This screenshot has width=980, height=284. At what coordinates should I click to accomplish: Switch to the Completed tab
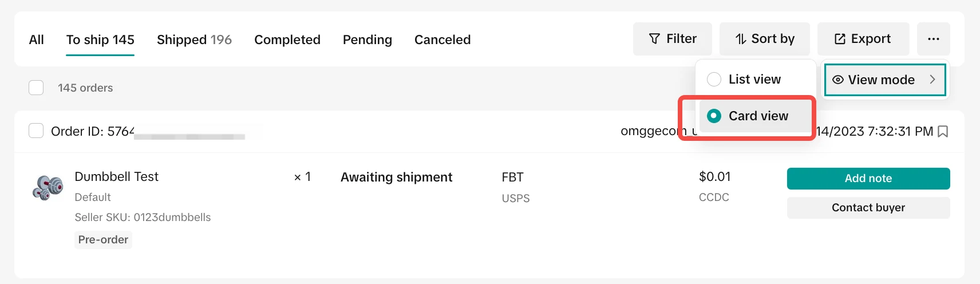287,40
